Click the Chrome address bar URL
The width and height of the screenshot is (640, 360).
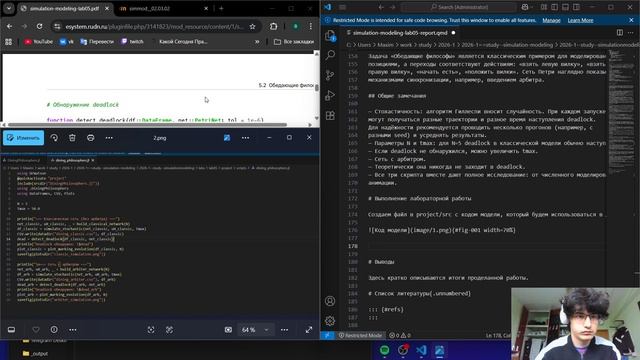[154, 27]
